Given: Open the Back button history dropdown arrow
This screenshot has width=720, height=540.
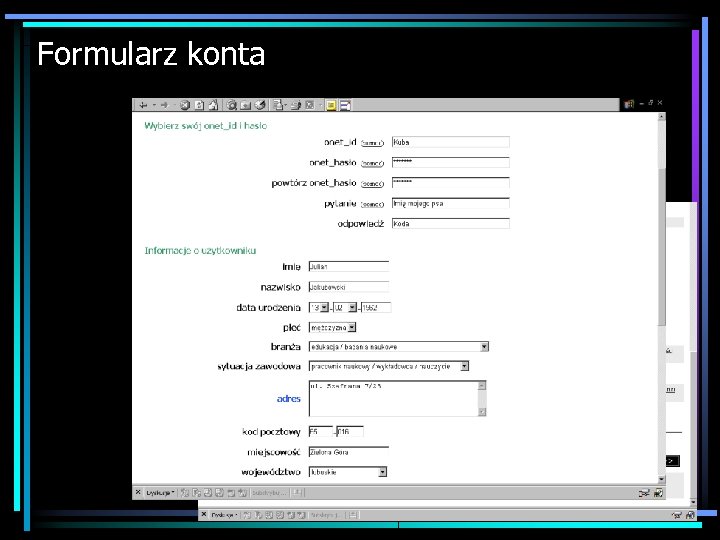Looking at the screenshot, I should [x=154, y=105].
